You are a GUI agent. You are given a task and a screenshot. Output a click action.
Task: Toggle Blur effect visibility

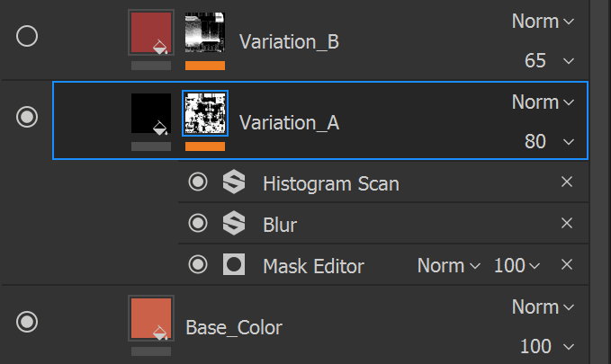[198, 223]
